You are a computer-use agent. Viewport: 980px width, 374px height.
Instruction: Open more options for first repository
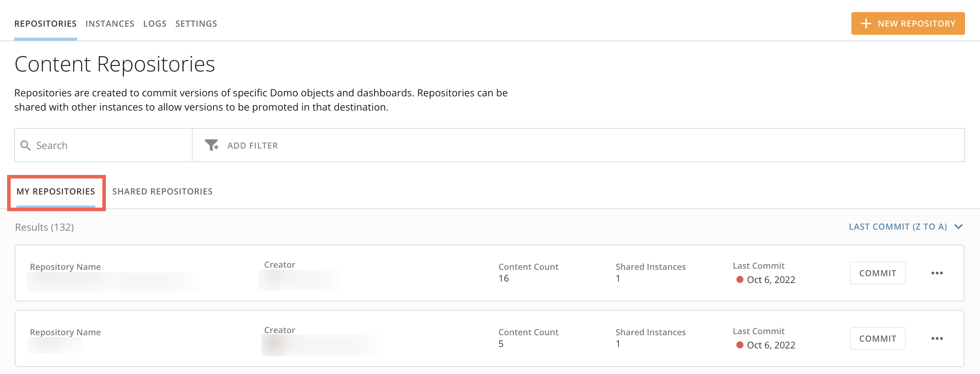pyautogui.click(x=937, y=273)
